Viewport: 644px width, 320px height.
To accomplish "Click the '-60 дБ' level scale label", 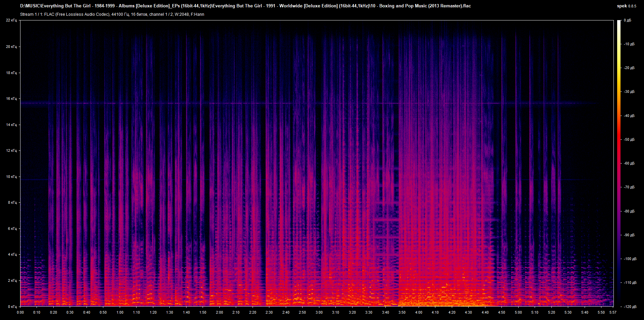I will pyautogui.click(x=629, y=164).
